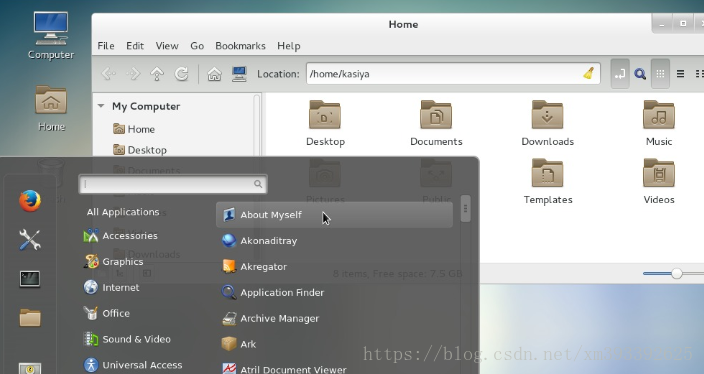Click the zoom slider handle in status bar
Image resolution: width=704 pixels, height=374 pixels.
click(x=677, y=273)
